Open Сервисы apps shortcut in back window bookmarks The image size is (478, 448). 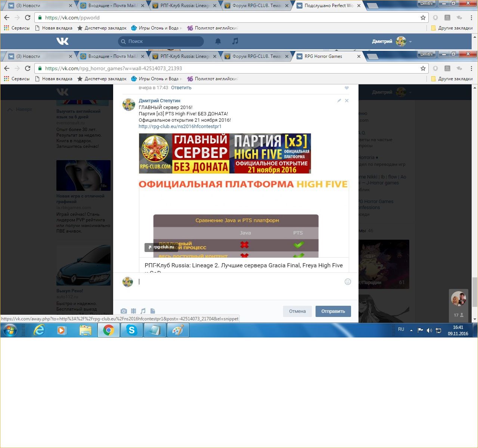click(x=17, y=28)
